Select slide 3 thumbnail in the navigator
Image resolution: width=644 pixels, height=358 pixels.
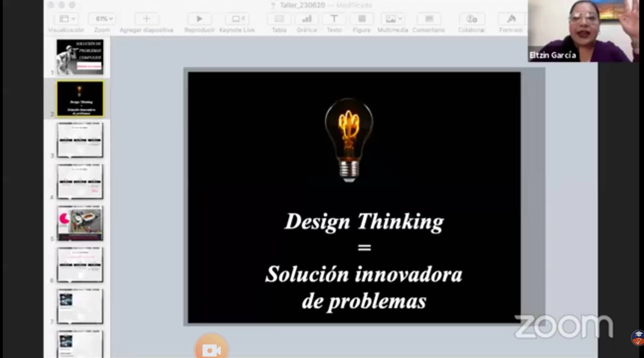tap(80, 140)
